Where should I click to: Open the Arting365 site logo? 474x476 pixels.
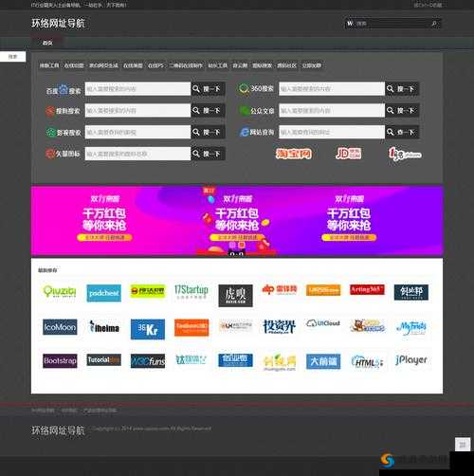coord(367,289)
